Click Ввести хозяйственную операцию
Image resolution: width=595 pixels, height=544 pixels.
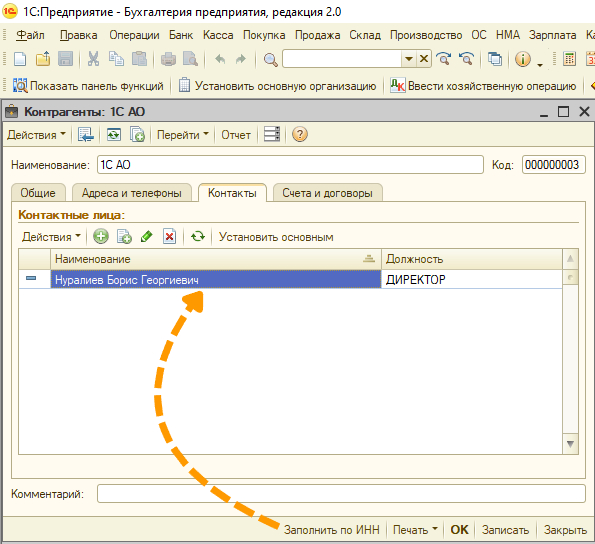pos(483,86)
